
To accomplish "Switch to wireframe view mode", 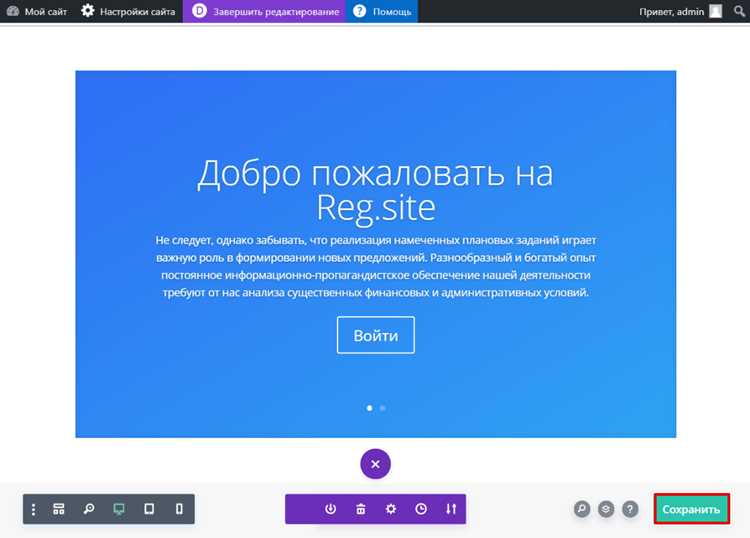I will 59,509.
